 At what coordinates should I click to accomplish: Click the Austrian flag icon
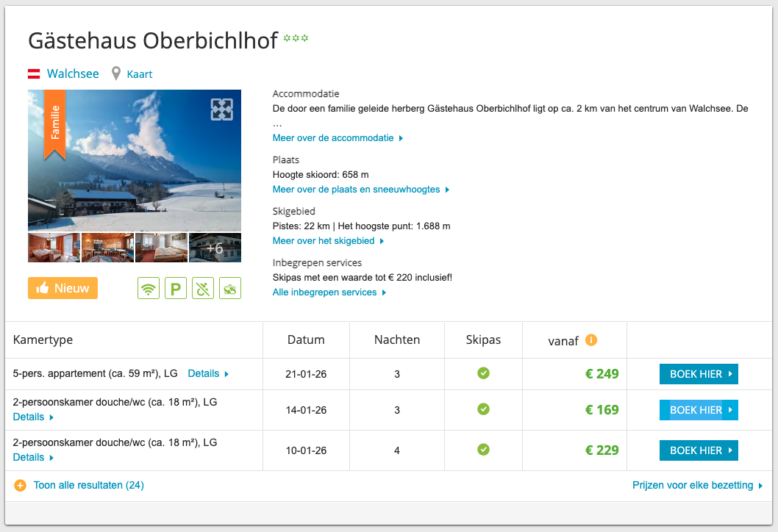coord(34,73)
